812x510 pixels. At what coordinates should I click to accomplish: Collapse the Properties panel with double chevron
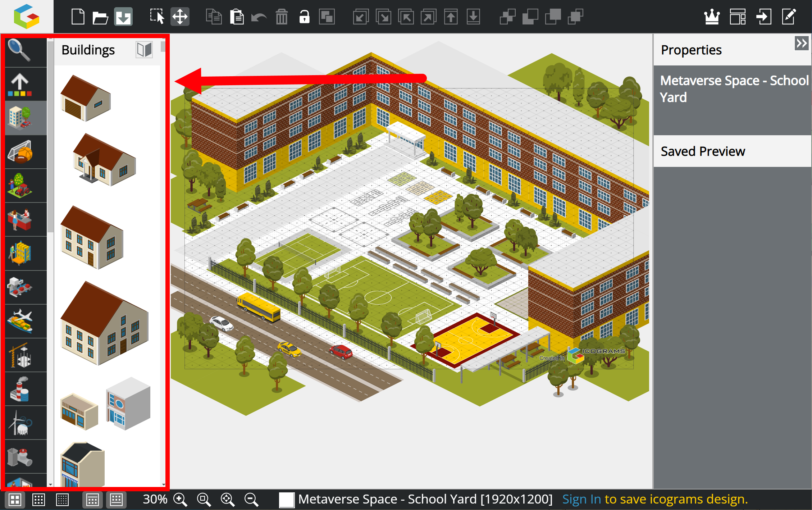point(802,44)
